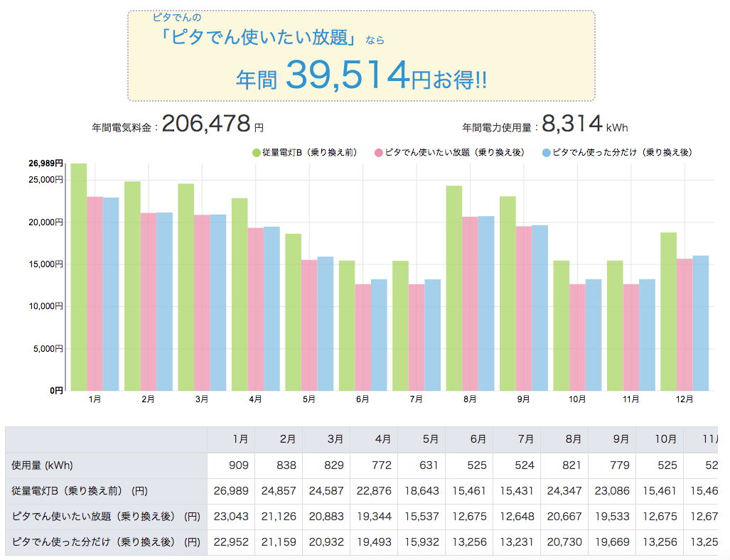Click the 20,000円 y-axis label
The width and height of the screenshot is (730, 560).
point(45,222)
